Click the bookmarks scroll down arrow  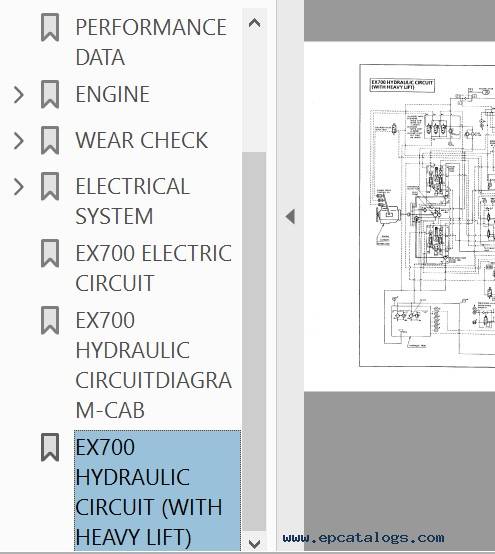254,543
